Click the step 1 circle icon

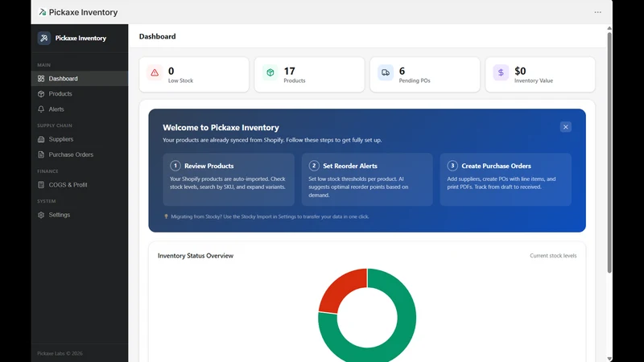(x=175, y=166)
